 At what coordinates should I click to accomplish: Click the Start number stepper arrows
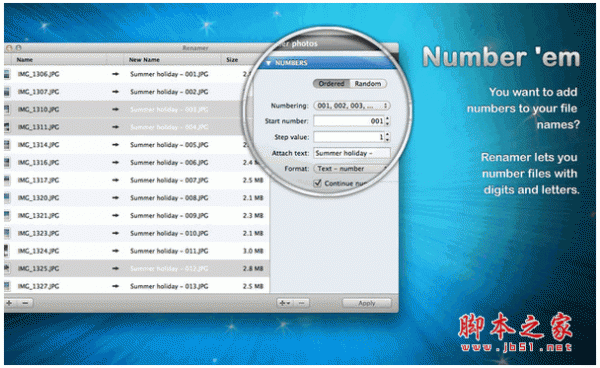388,121
